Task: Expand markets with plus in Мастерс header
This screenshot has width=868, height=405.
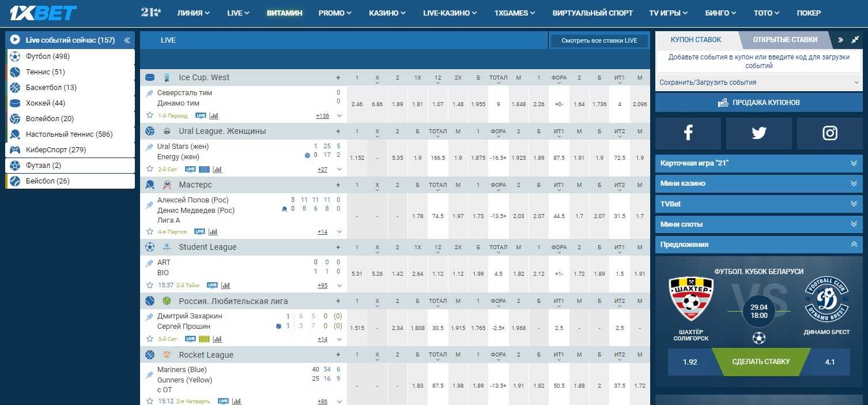Action: pos(338,185)
